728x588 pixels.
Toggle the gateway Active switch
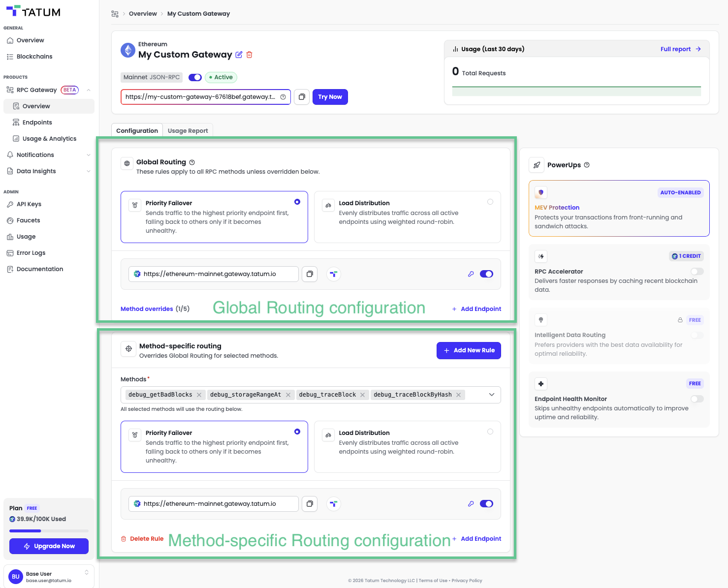click(195, 77)
